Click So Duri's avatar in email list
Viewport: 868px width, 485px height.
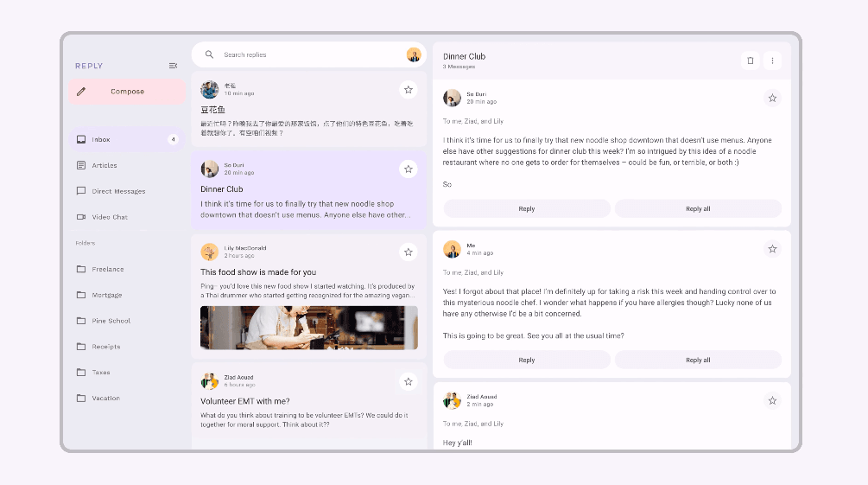[209, 169]
